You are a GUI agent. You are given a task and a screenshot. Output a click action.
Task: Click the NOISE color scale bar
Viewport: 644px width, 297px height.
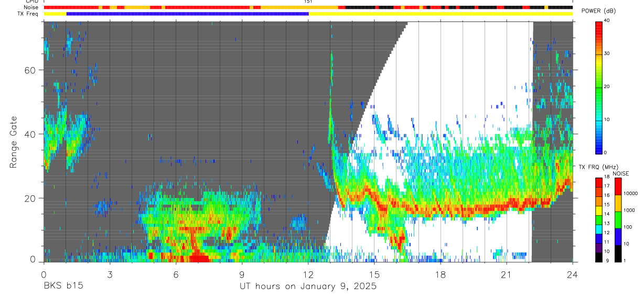tap(618, 219)
